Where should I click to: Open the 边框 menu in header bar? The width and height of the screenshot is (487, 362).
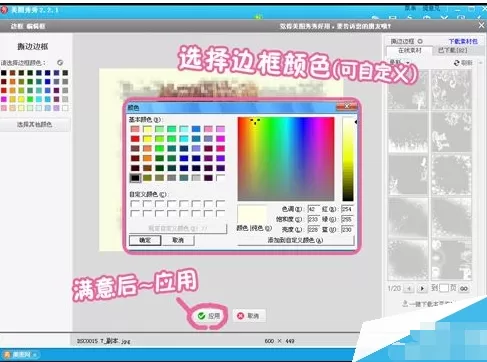[17, 26]
